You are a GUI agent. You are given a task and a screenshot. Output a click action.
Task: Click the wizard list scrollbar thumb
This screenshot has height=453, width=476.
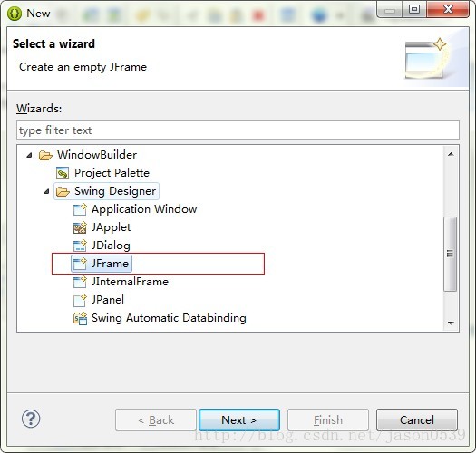[451, 254]
